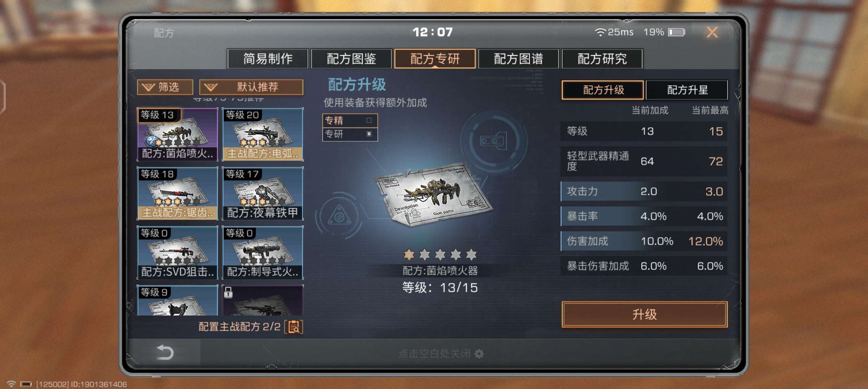Image resolution: width=868 pixels, height=389 pixels.
Task: Close the recipe panel with orange X
Action: [x=712, y=32]
